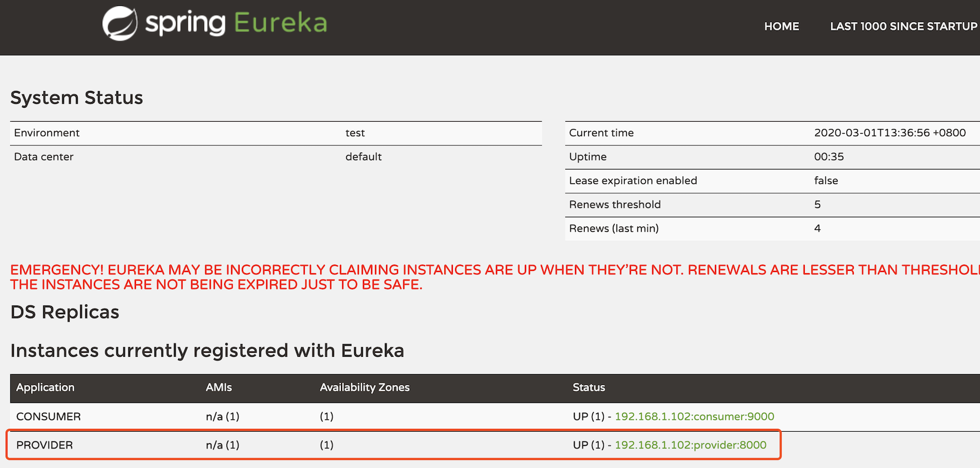Click availability zone (1) in CONSUMER row
Viewport: 980px width, 468px height.
(327, 417)
